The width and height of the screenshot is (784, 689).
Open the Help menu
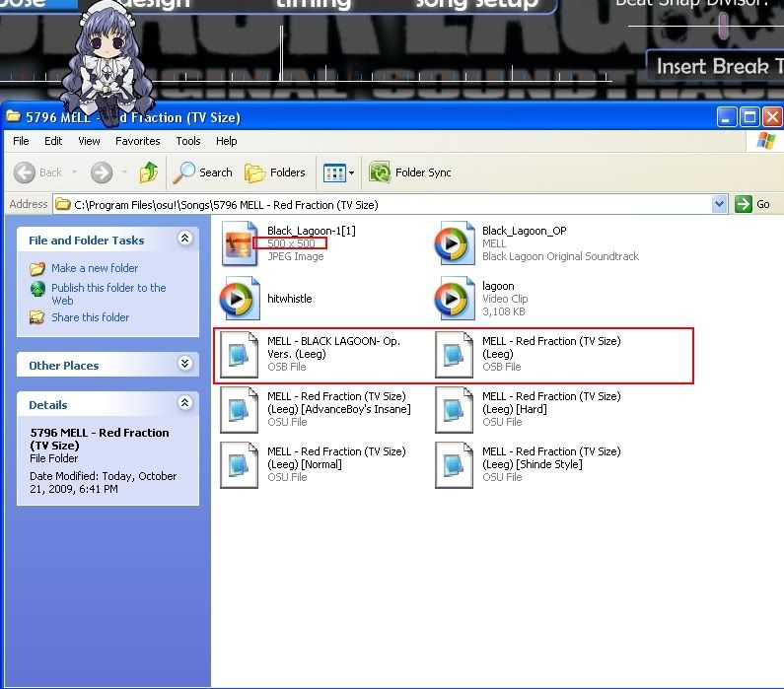tap(227, 141)
